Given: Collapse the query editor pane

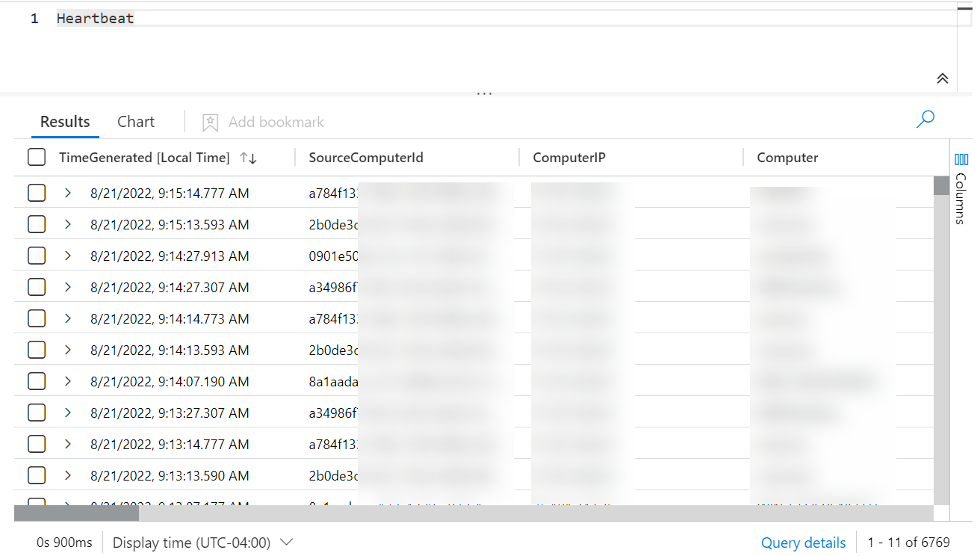Looking at the screenshot, I should [942, 78].
